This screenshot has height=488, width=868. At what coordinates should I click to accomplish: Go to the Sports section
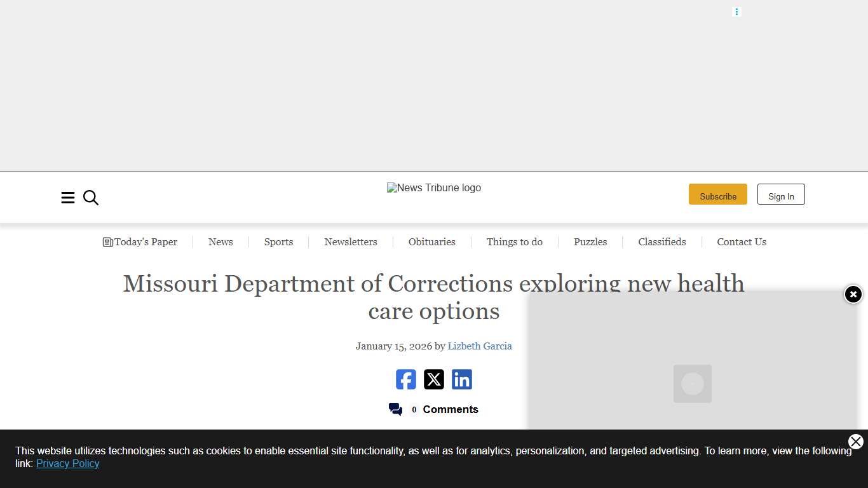click(278, 241)
